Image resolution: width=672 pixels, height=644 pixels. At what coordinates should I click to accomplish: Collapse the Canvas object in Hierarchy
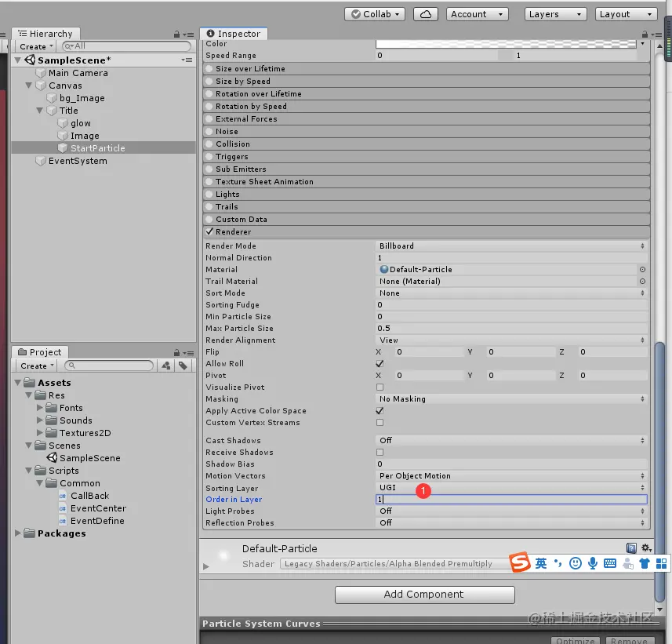pyautogui.click(x=29, y=86)
